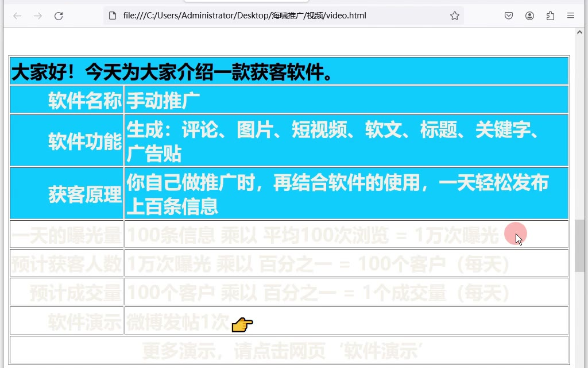Go back with the browser back arrow
The image size is (588, 368).
17,16
